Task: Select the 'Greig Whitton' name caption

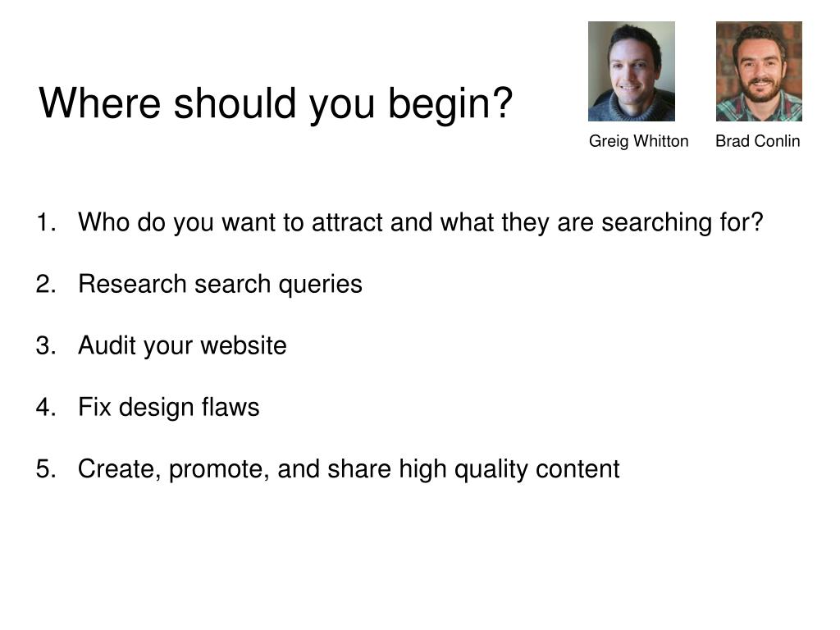Action: click(x=638, y=141)
